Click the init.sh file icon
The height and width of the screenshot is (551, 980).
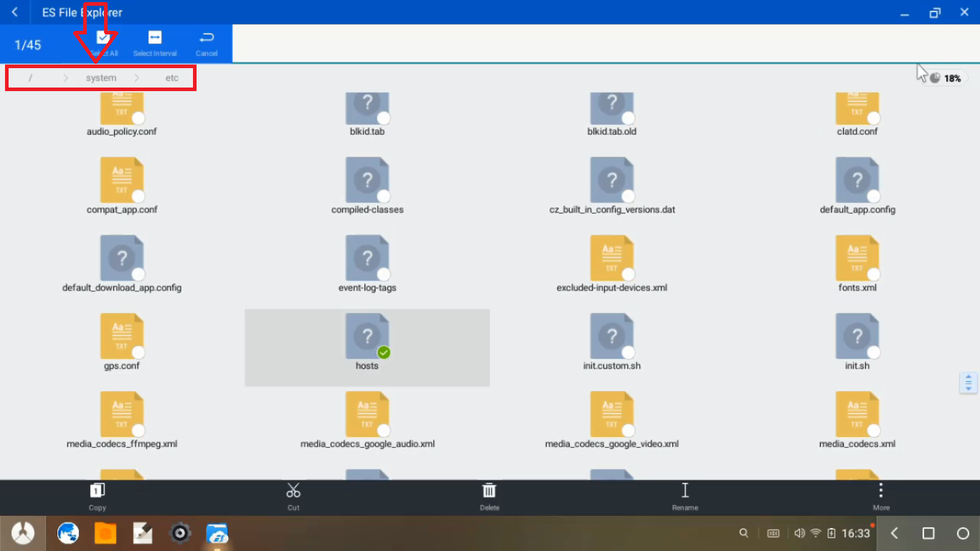tap(857, 336)
